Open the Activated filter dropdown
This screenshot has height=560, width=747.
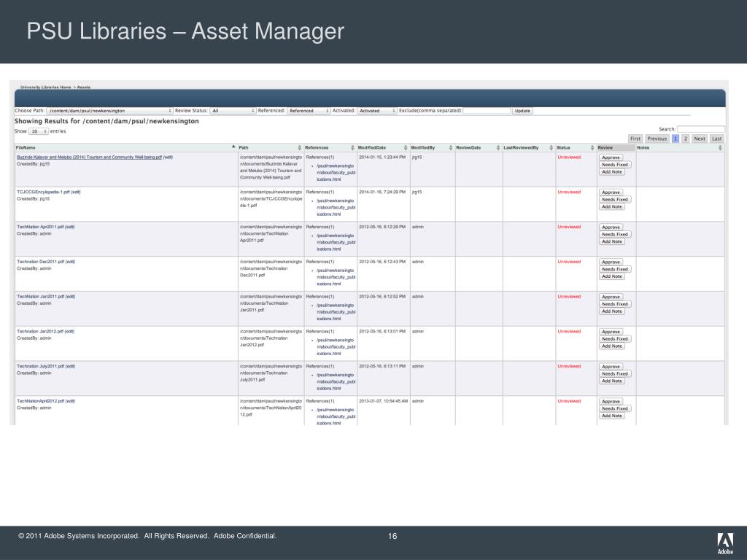coord(377,111)
